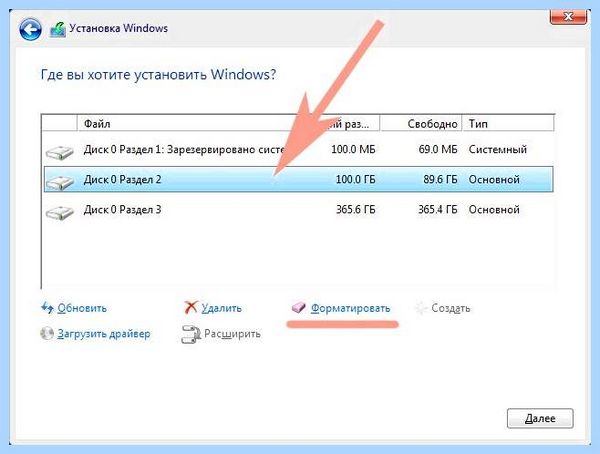Click the drive icon for Диск 0 Раздел 3
Viewport: 600px width, 454px height.
coord(59,212)
